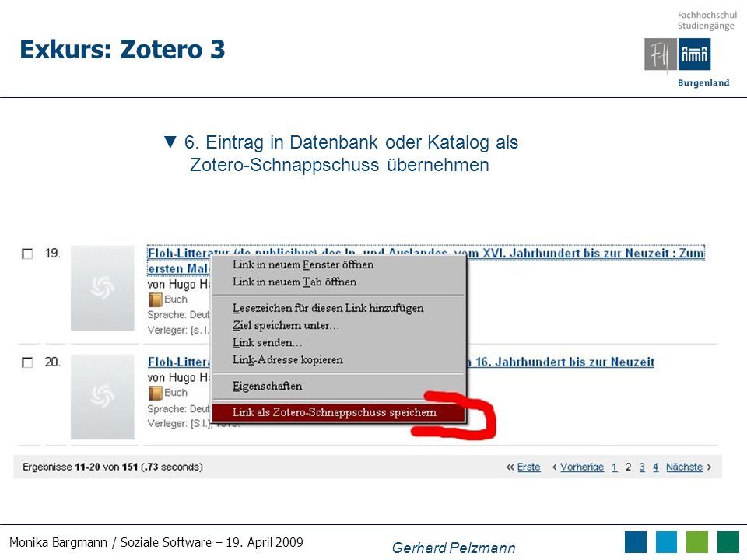Open the result 20 title link '16. Jahrhundert bis zur Neuzeit'
The image size is (747, 560).
565,362
